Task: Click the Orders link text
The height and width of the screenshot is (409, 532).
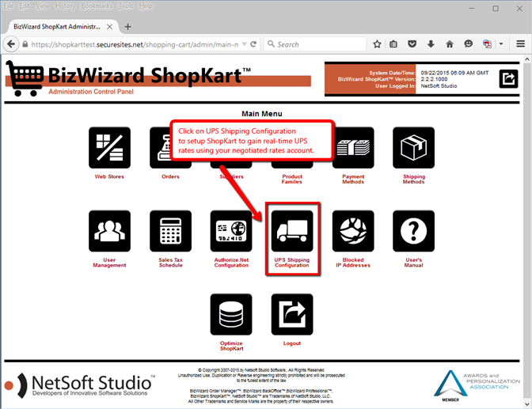Action: click(x=170, y=176)
